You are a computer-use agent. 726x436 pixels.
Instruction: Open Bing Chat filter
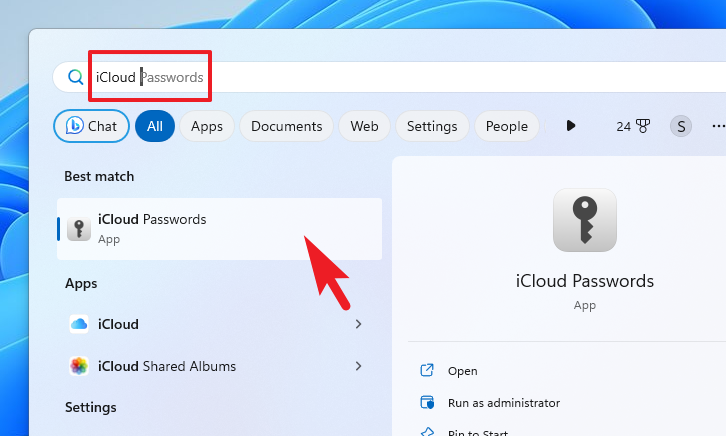point(92,126)
